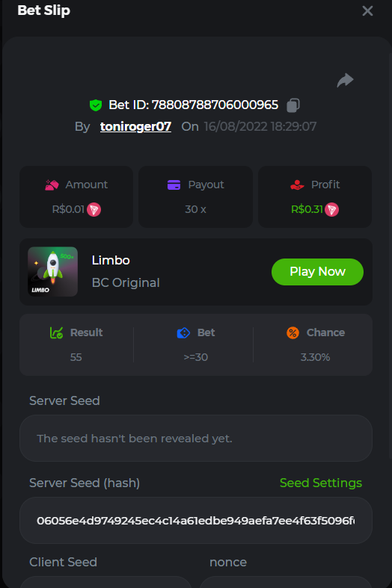Click the TRX coin icon beside the profit

[331, 209]
